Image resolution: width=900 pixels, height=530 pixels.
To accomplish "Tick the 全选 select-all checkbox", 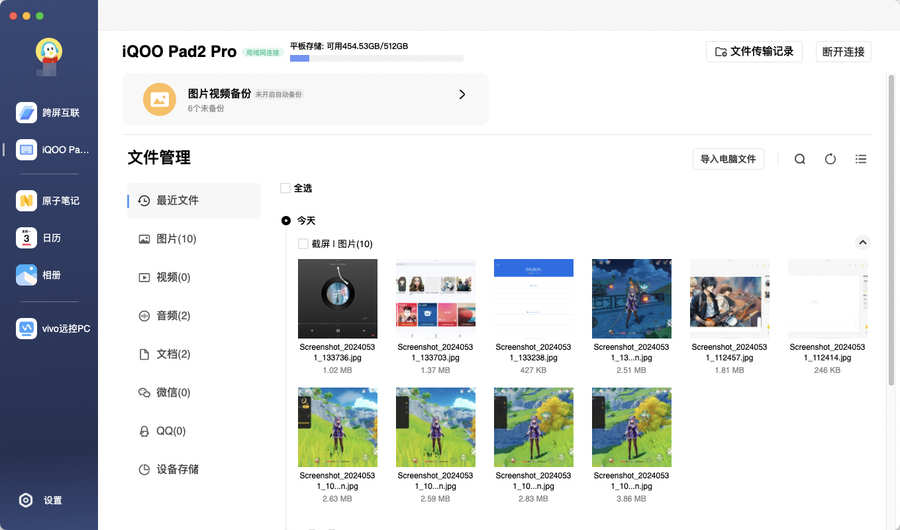I will pyautogui.click(x=286, y=188).
